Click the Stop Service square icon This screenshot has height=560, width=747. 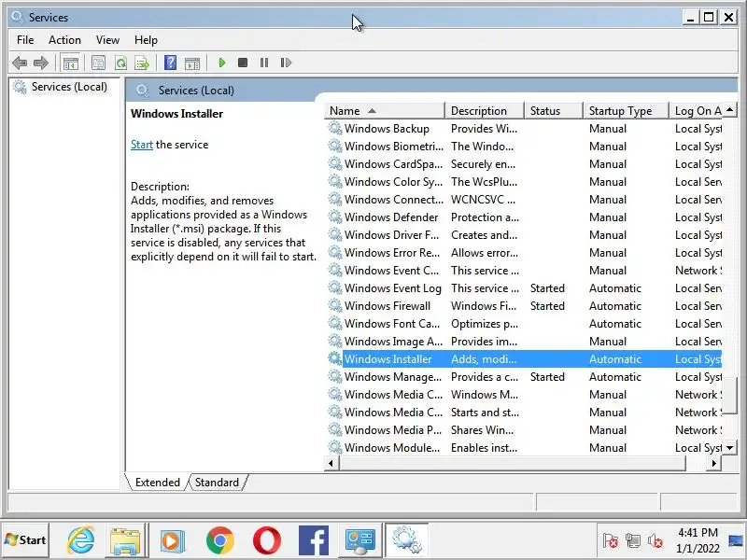[243, 63]
